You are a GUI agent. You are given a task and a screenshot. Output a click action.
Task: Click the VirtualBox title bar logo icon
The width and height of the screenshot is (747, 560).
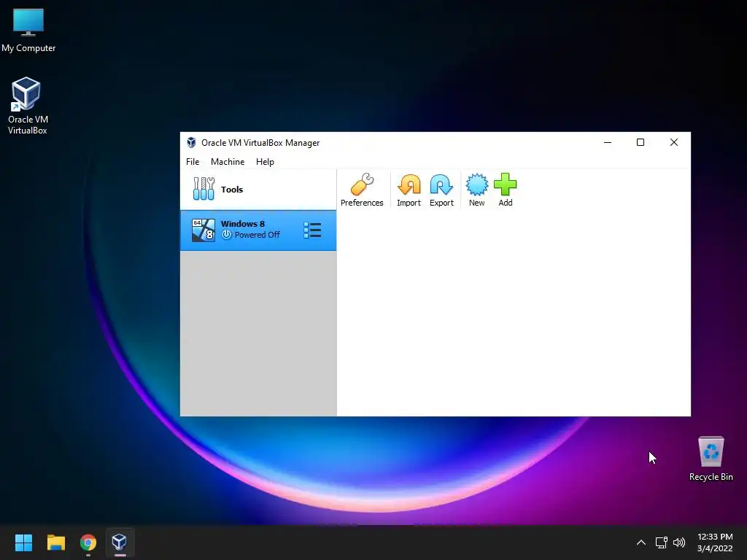coord(192,142)
